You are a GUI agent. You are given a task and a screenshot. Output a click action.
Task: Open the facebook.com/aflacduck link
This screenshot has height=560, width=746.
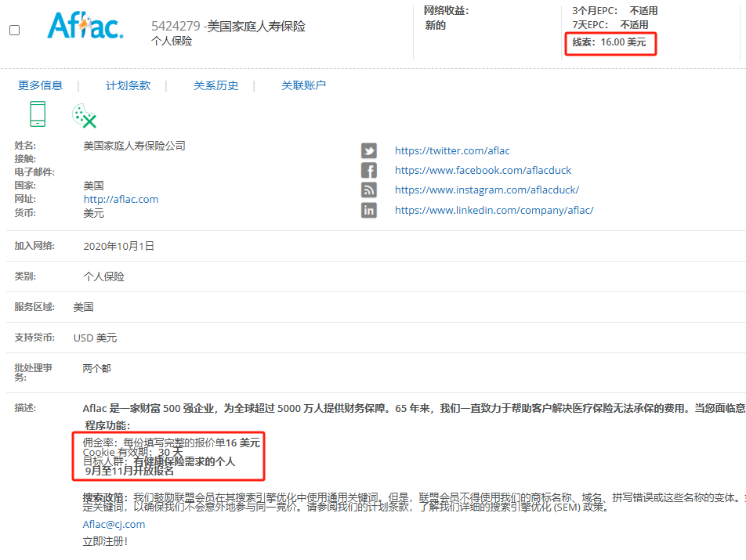(483, 170)
